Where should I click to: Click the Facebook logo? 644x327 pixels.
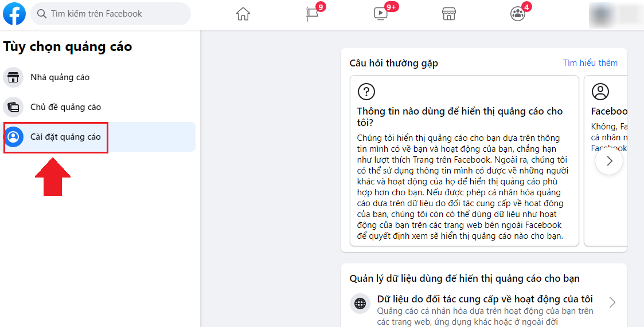[14, 14]
